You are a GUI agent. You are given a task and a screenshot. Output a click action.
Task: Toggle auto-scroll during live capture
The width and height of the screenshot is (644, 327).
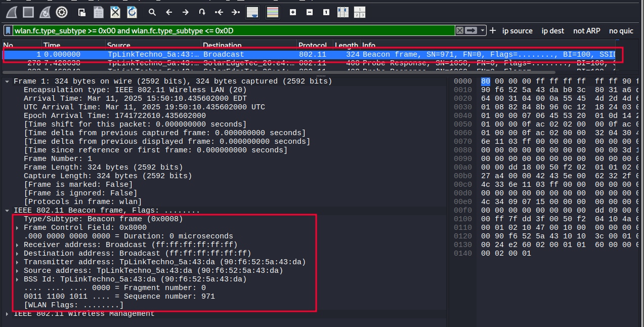point(252,12)
